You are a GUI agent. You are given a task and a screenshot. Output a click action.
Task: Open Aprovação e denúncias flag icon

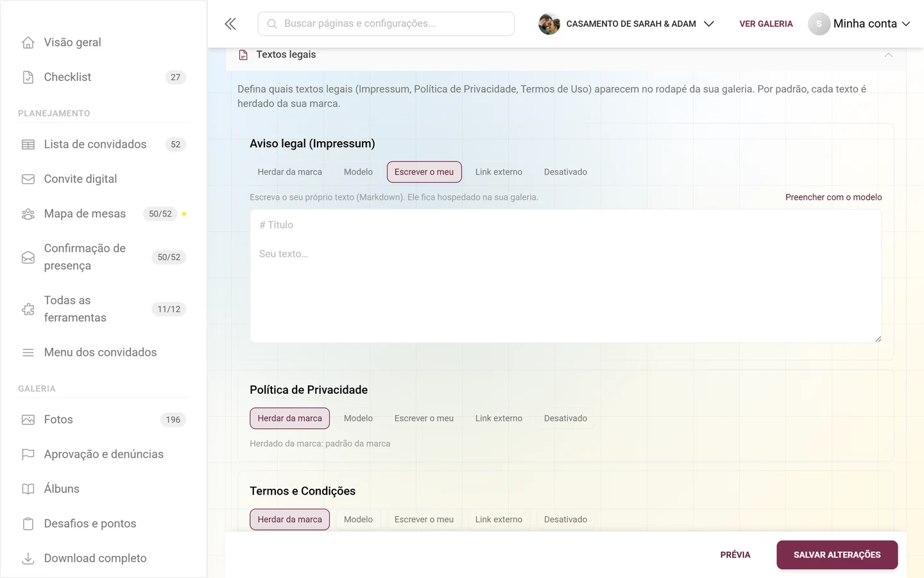pos(28,454)
